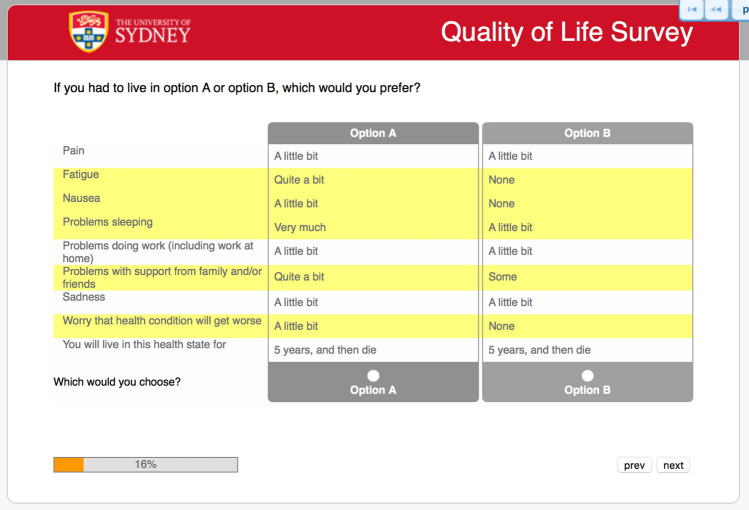Go back with the prev button

634,465
